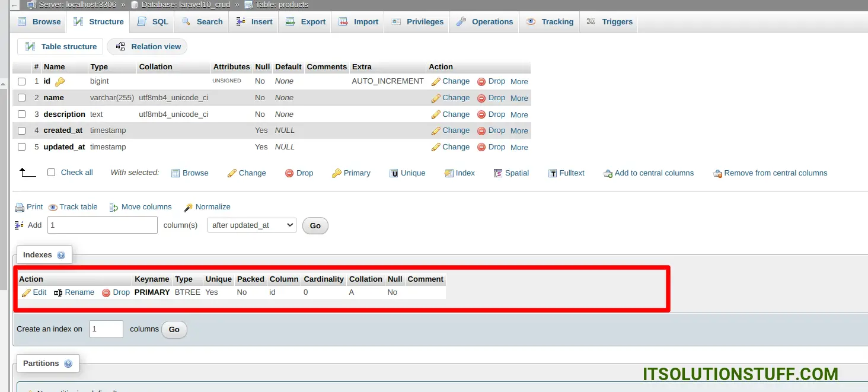This screenshot has height=392, width=868.
Task: Click the Print printer icon
Action: pos(20,208)
